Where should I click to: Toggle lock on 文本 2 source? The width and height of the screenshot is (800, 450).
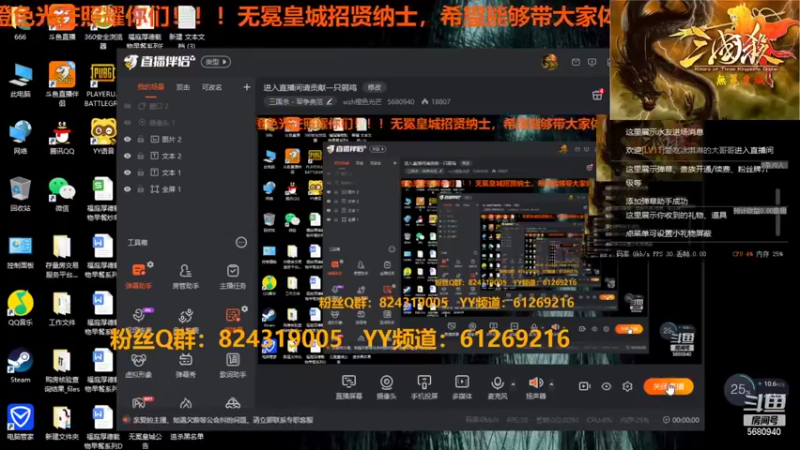pos(140,156)
